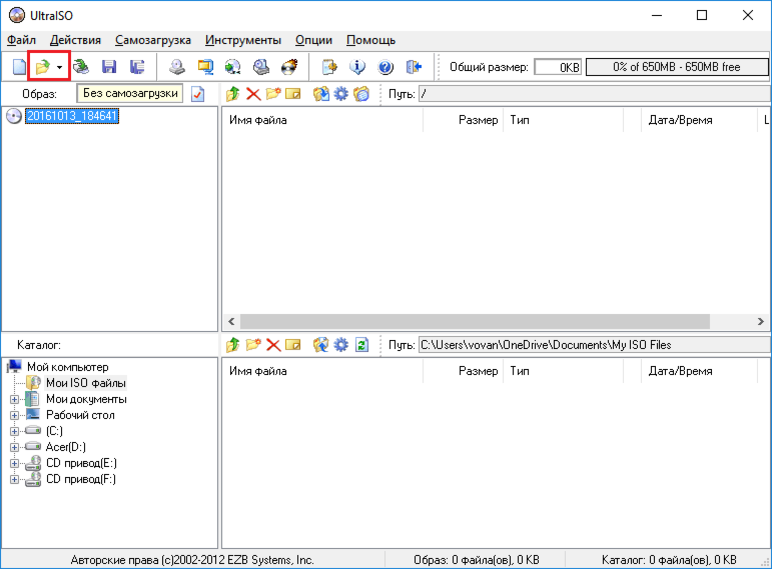Image resolution: width=772 pixels, height=569 pixels.
Task: Click the Общий размер 0KB field
Action: [x=558, y=67]
